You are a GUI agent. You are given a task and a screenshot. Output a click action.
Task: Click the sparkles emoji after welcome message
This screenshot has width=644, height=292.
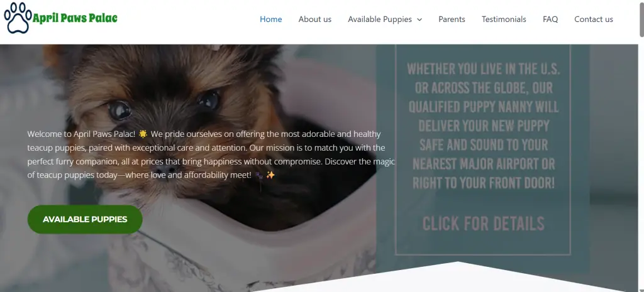coord(270,175)
